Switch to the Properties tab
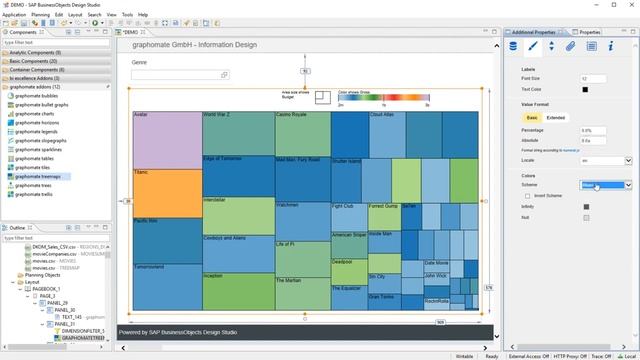The image size is (640, 360). pyautogui.click(x=586, y=32)
